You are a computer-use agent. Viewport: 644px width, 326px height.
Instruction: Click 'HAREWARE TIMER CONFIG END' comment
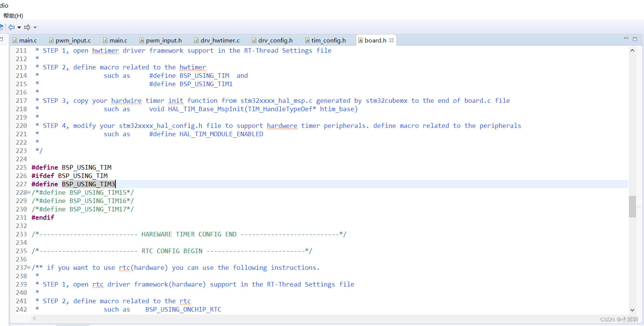189,234
